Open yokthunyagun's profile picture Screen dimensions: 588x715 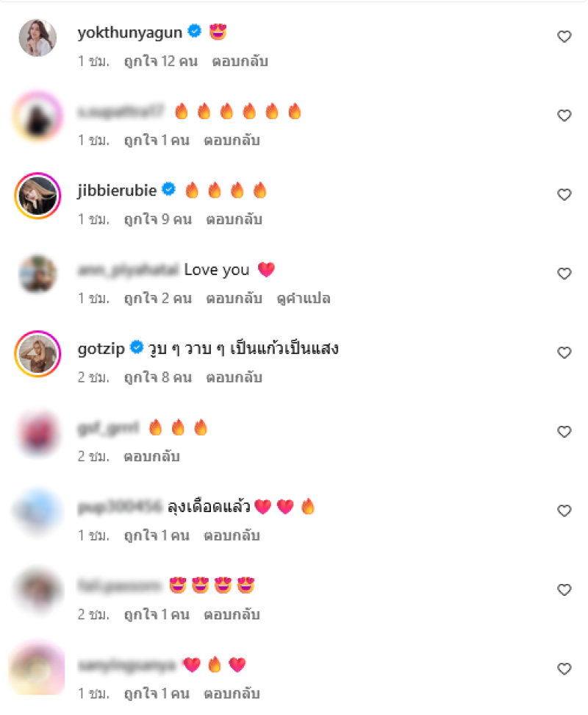click(x=37, y=38)
